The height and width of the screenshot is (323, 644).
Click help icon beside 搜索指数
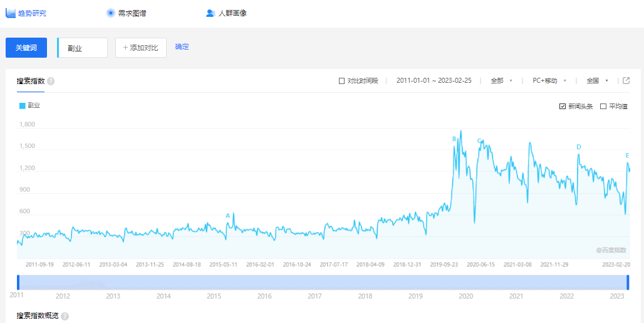51,81
